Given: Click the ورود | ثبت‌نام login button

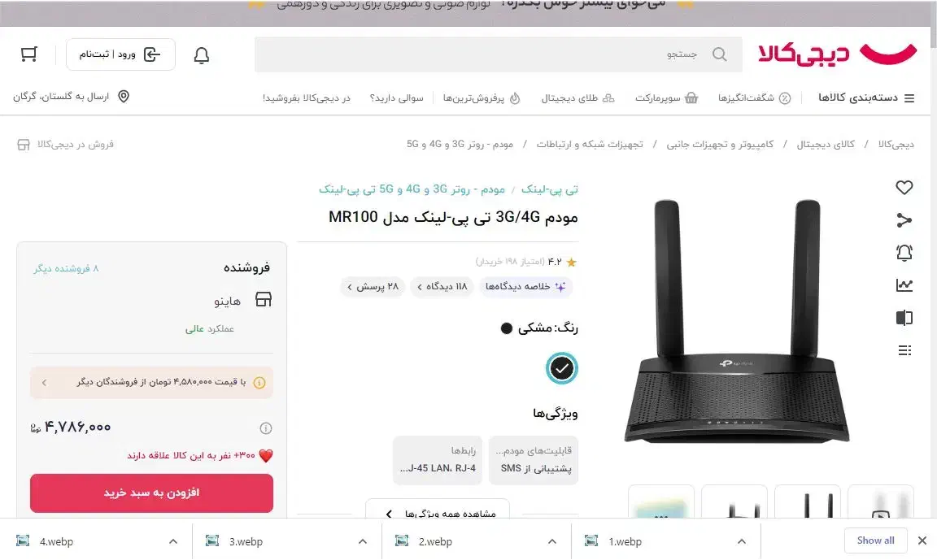Looking at the screenshot, I should [120, 54].
